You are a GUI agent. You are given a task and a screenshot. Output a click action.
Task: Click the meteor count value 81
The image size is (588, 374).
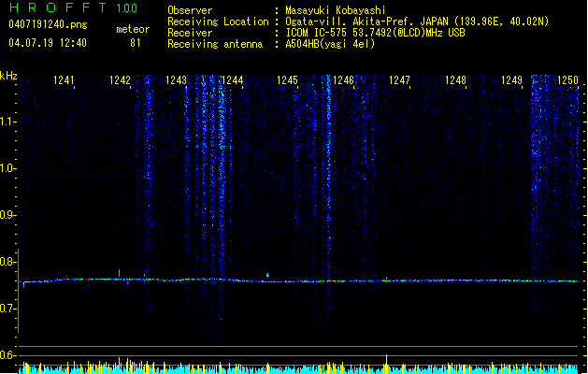(x=136, y=43)
